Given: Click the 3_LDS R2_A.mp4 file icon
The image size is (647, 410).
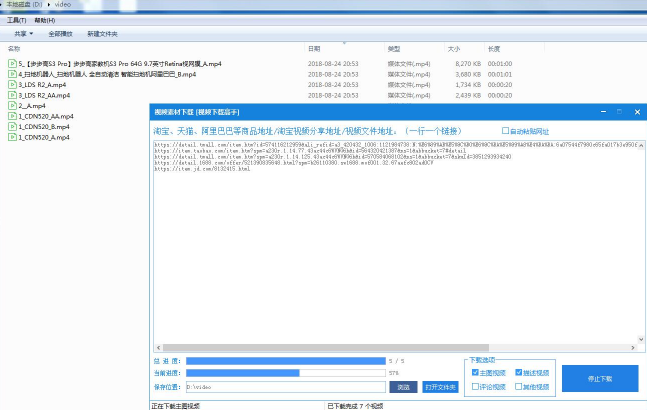Looking at the screenshot, I should click(12, 85).
